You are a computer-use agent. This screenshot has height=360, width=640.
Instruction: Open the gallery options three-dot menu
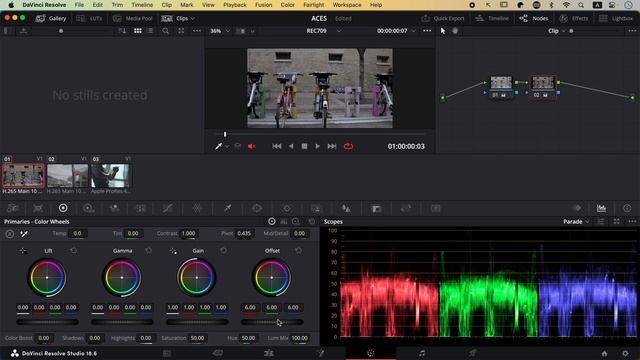click(x=197, y=31)
